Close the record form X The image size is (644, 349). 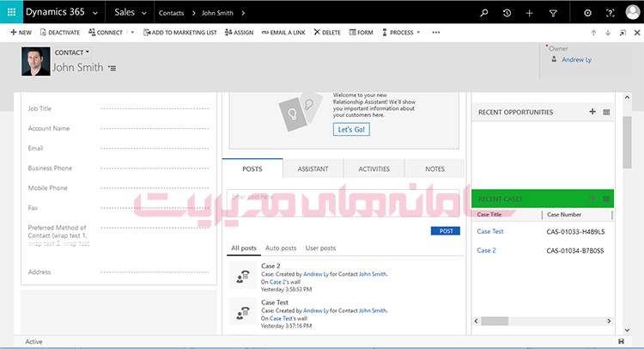[637, 33]
